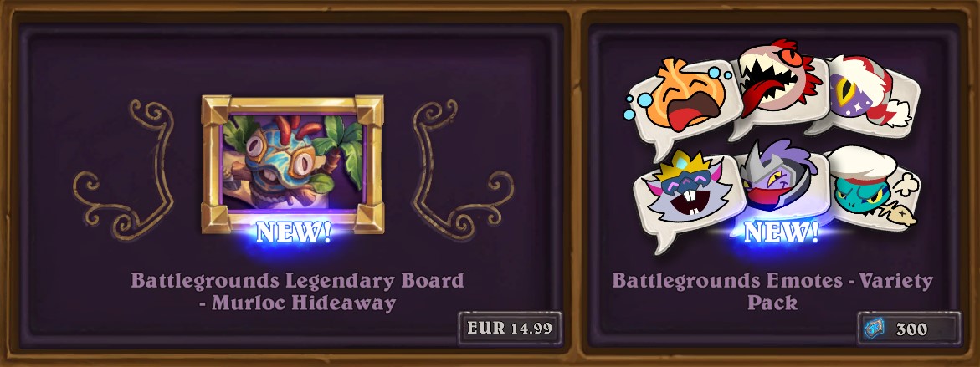Click the EUR 14.99 price button
The height and width of the screenshot is (367, 980).
point(510,329)
